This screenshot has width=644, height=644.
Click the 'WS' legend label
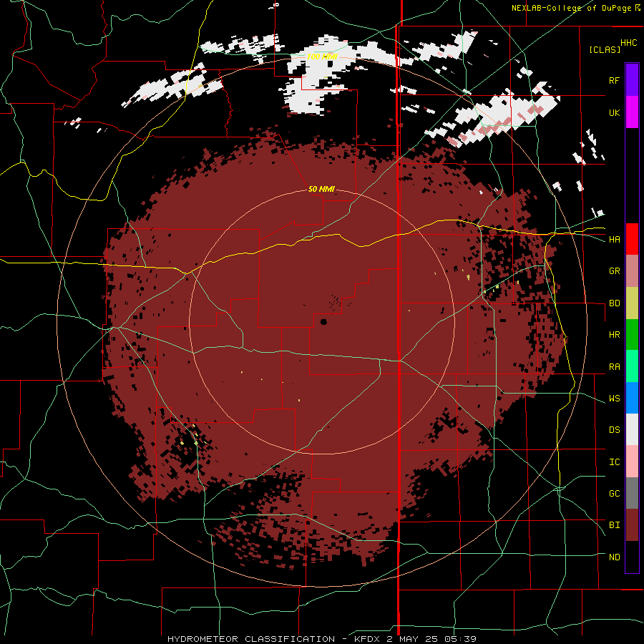point(614,399)
